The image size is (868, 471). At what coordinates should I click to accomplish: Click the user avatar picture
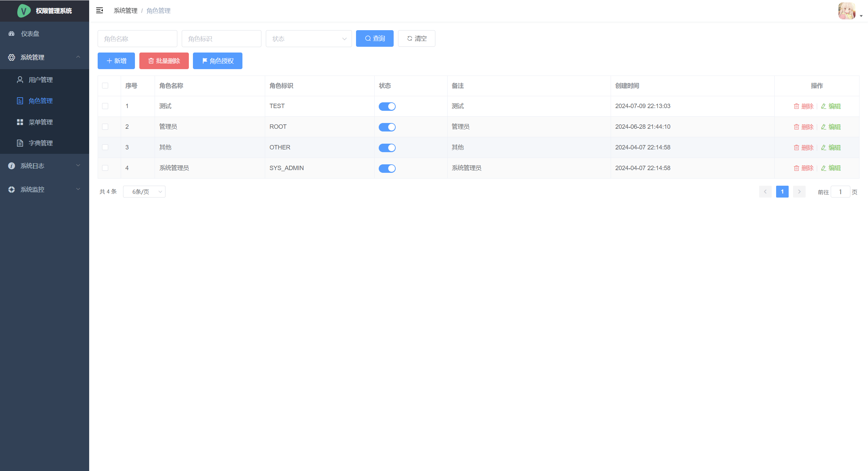point(847,11)
